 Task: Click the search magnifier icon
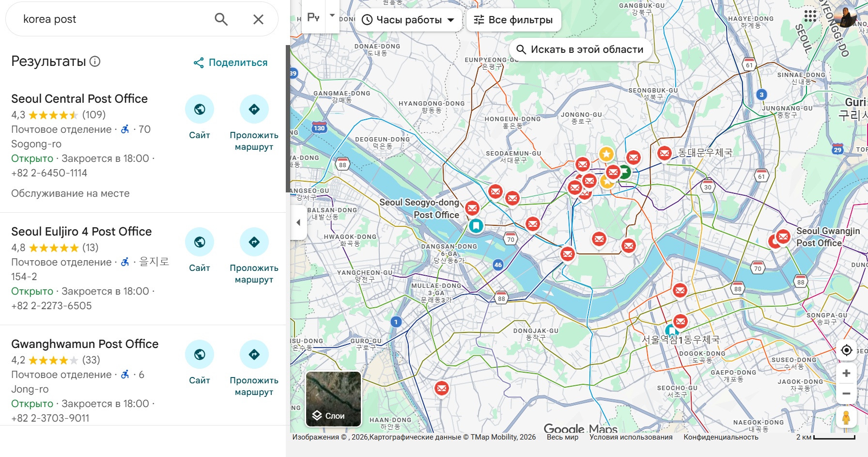click(x=221, y=19)
